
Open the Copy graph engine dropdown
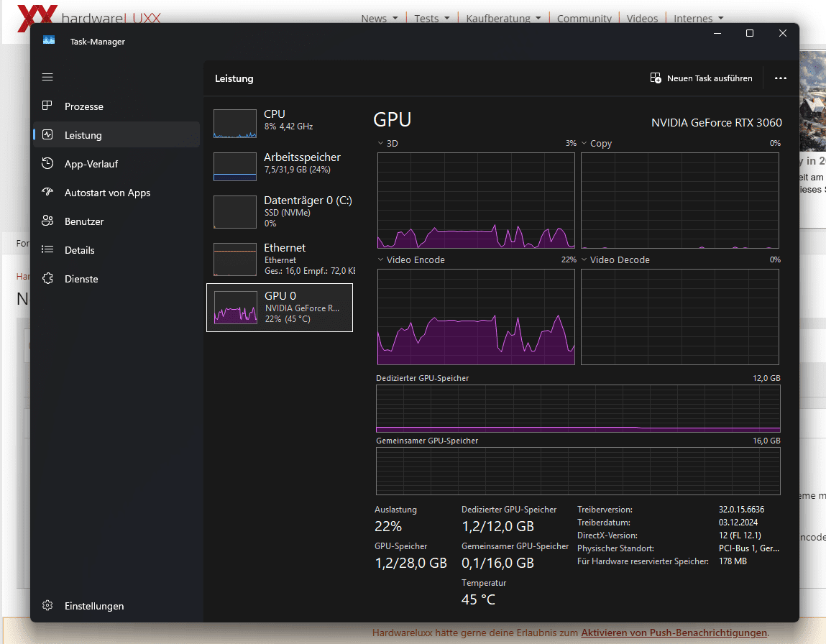(584, 143)
